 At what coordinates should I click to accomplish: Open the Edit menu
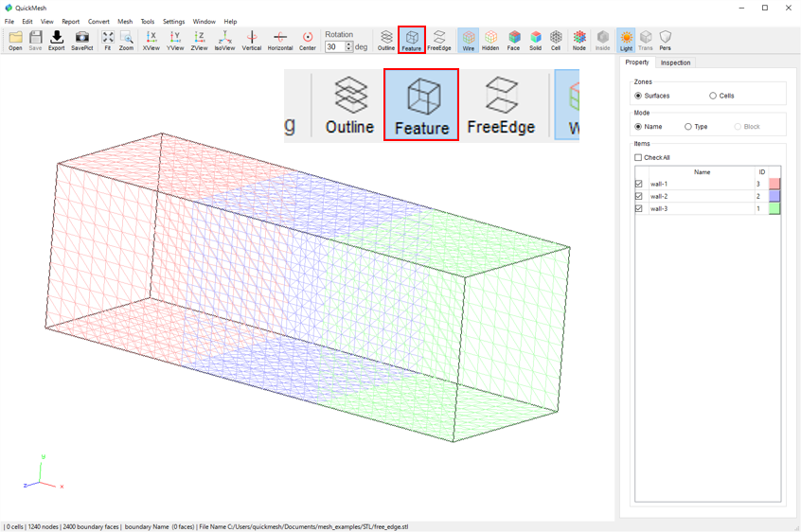[27, 22]
